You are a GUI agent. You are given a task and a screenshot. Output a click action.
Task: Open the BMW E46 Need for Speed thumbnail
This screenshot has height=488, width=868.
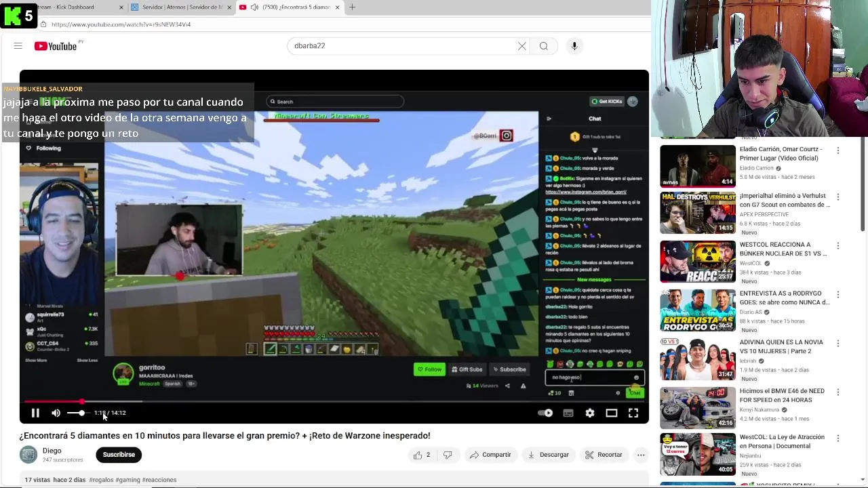pyautogui.click(x=698, y=407)
